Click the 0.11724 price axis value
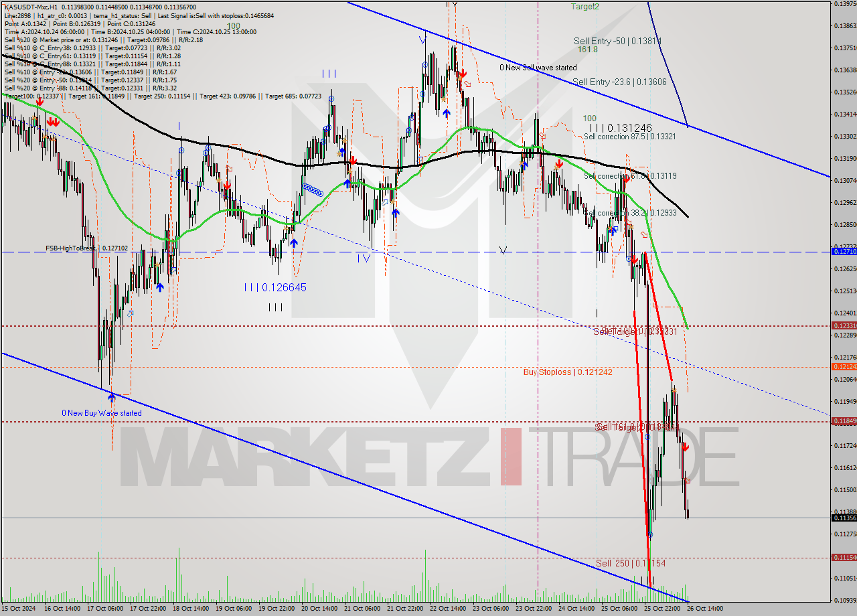The height and width of the screenshot is (616, 857). pos(845,445)
